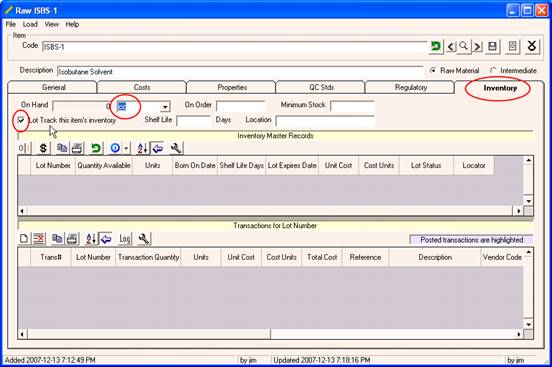This screenshot has width=552, height=367.
Task: Open the Help menu
Action: point(72,24)
